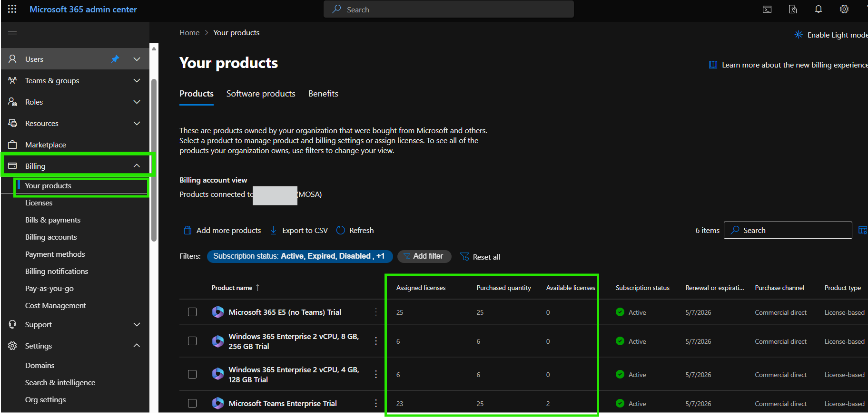Expand the Teams & groups chevron
Viewport: 868px width, 417px height.
(x=137, y=80)
